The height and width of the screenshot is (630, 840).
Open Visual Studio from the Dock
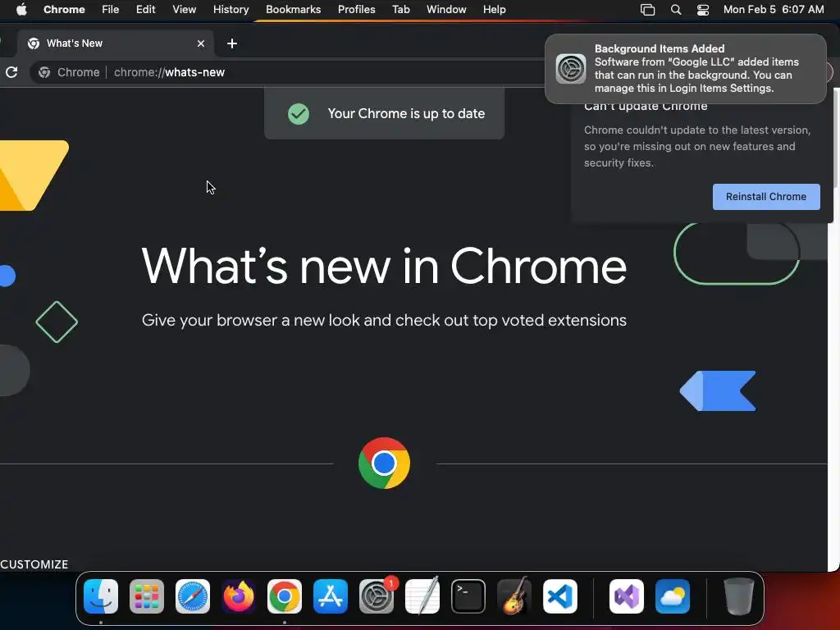(627, 596)
